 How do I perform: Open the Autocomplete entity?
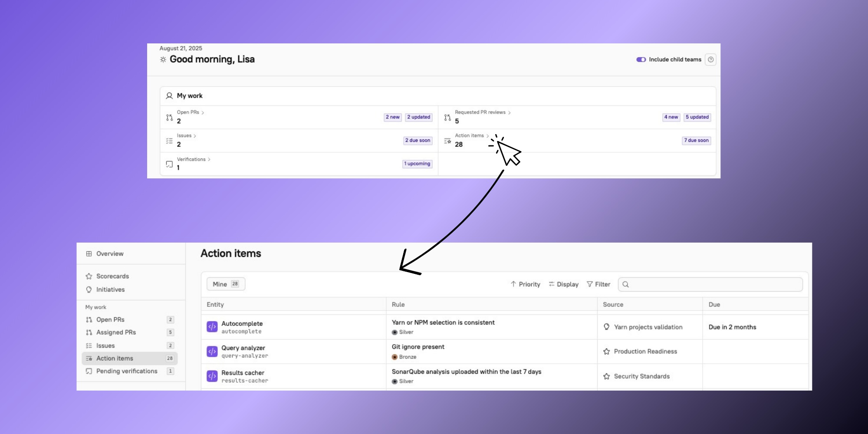(x=242, y=324)
